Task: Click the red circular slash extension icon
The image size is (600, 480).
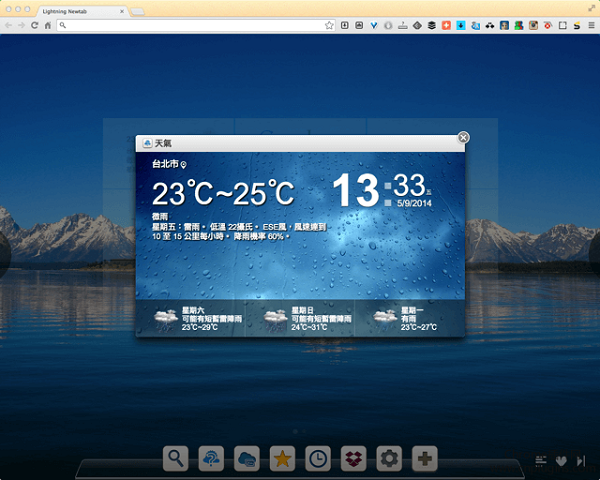Action: (x=548, y=25)
